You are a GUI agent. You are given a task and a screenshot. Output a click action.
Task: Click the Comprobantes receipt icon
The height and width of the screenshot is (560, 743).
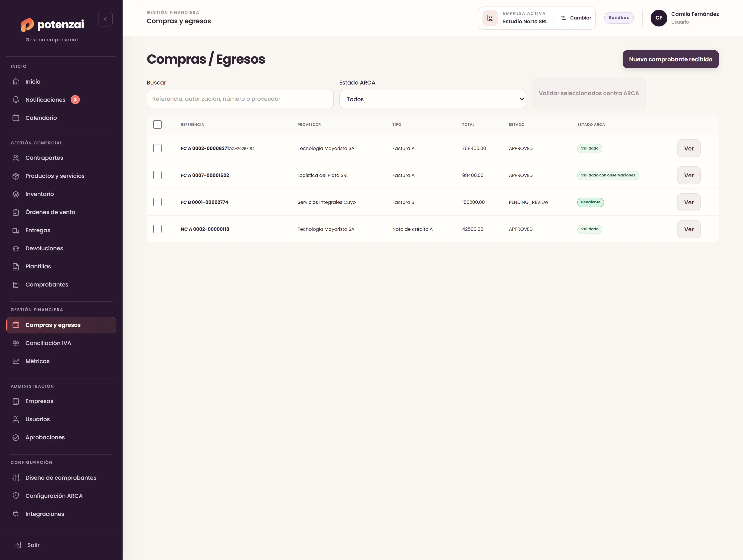pos(16,285)
